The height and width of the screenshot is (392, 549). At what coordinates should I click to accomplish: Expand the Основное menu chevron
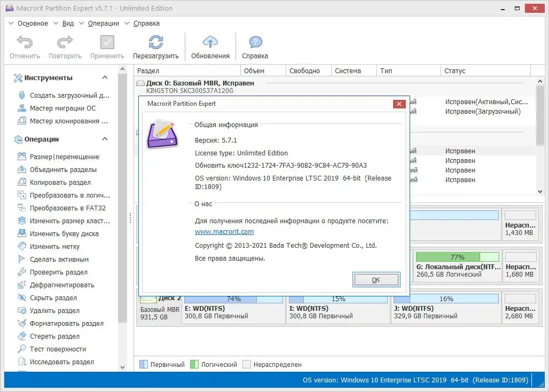tap(10, 23)
